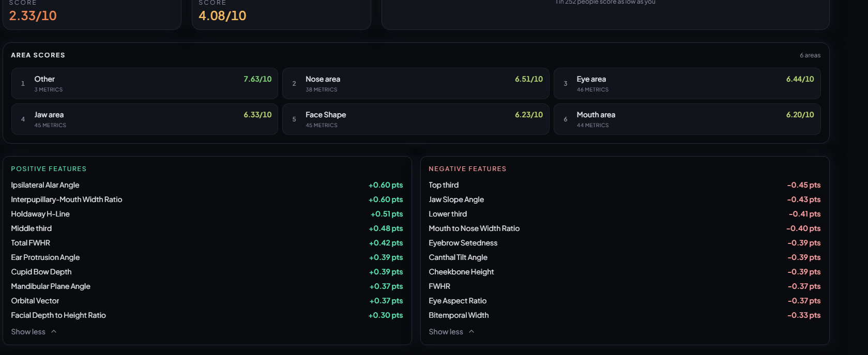Viewport: 868px width, 355px height.
Task: Open the Mouth area score card
Action: click(687, 119)
